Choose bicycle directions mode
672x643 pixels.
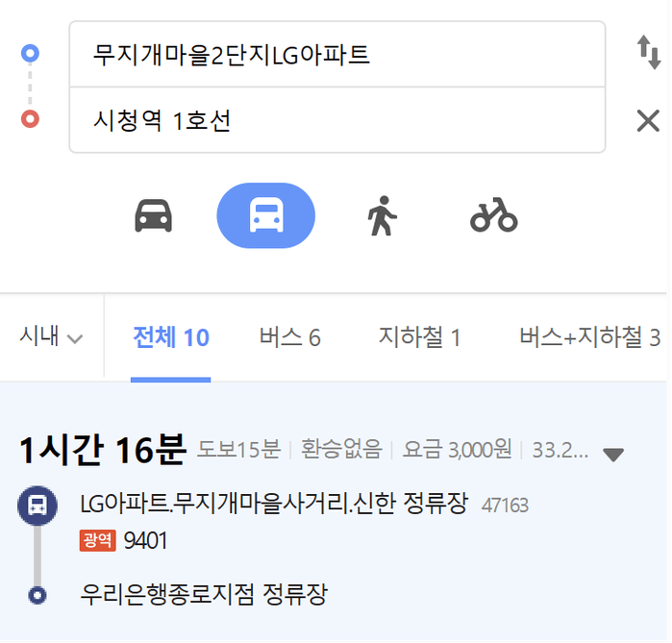coord(494,215)
